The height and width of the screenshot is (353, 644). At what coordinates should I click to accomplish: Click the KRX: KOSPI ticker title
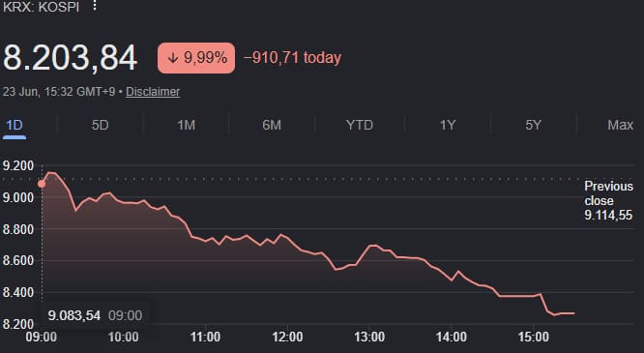[x=41, y=7]
